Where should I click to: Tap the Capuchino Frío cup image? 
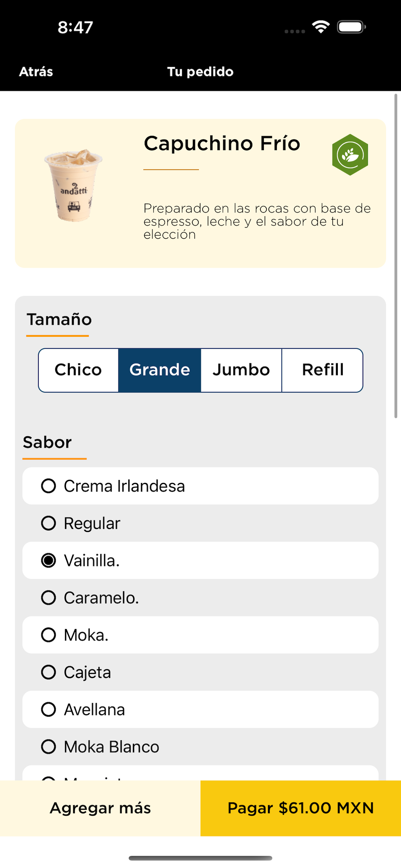pos(73,185)
